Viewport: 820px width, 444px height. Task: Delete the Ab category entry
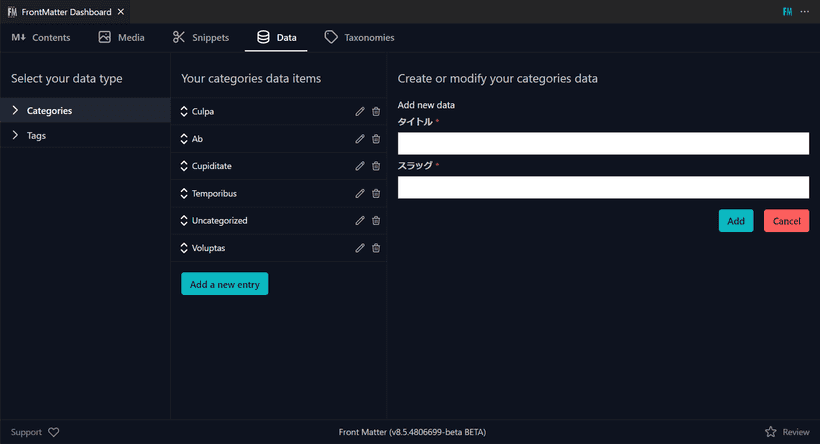click(376, 139)
